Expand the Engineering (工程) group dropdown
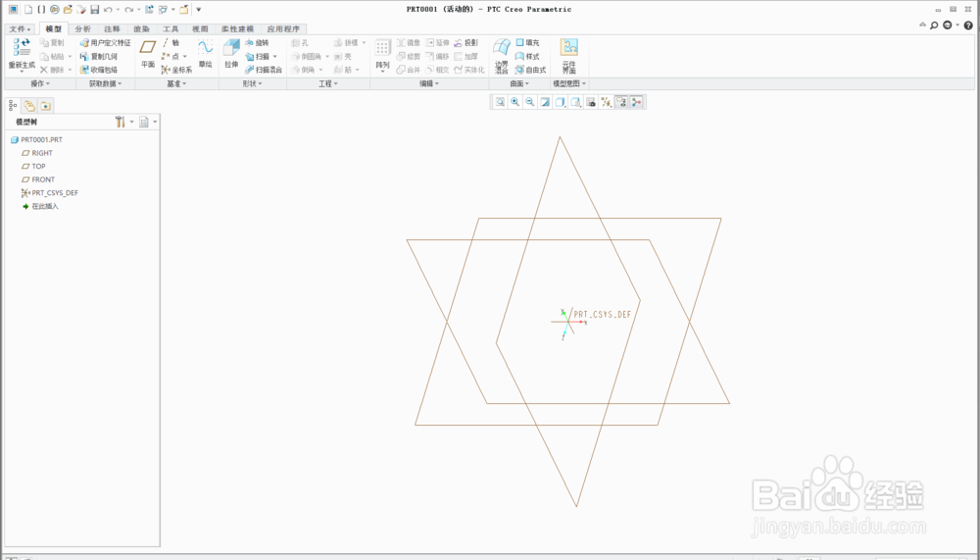 328,83
